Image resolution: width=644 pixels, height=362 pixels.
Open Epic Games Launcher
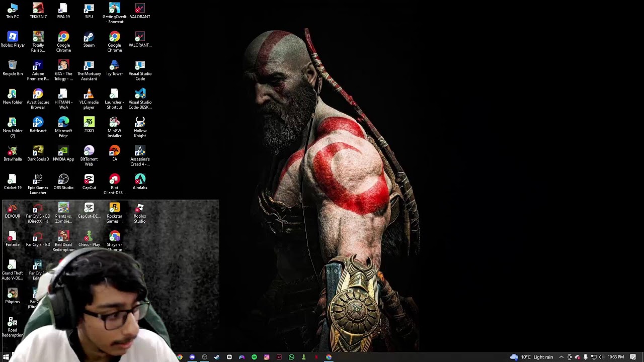point(38,185)
